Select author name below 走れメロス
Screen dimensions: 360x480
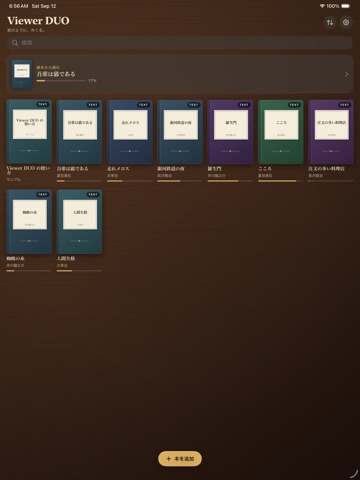pyautogui.click(x=112, y=176)
